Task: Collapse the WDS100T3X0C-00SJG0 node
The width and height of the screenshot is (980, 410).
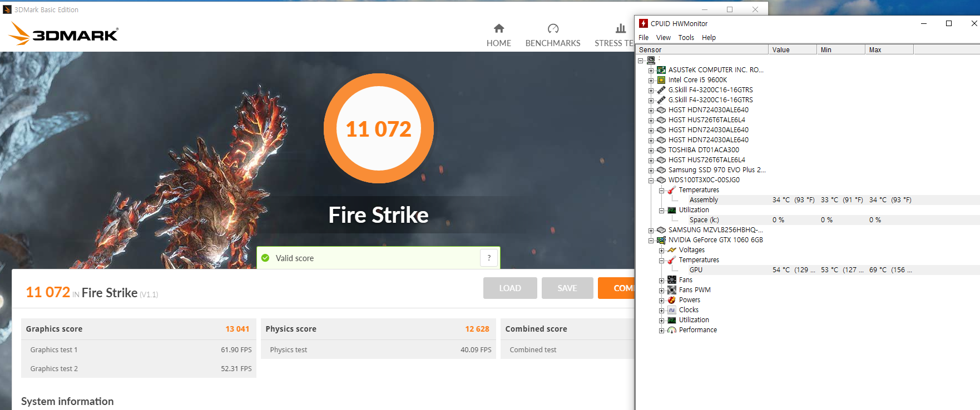Action: [651, 181]
